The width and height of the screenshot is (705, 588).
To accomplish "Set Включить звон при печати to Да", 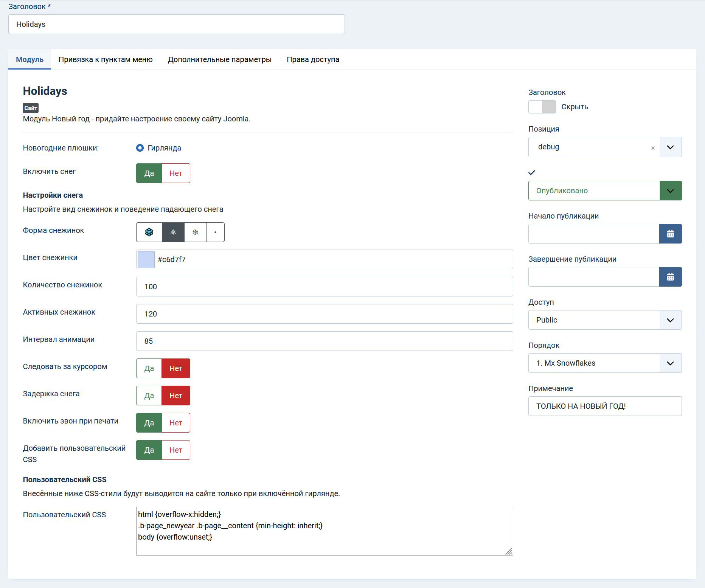I will (x=149, y=423).
